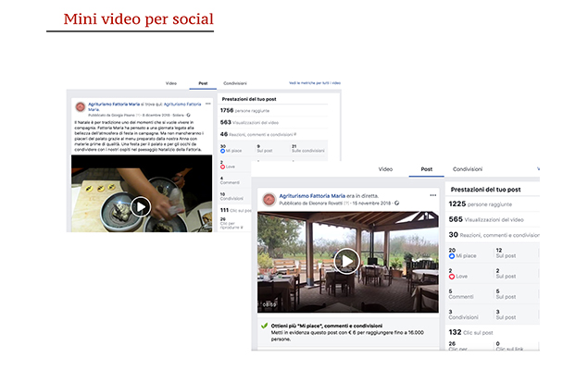Select '563 Visualizzazioni del video' text

coord(249,122)
